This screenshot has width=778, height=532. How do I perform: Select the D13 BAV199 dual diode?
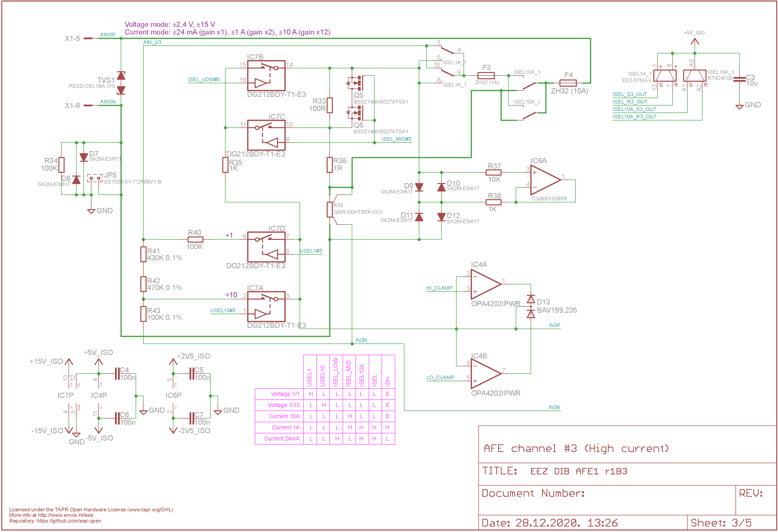(531, 306)
